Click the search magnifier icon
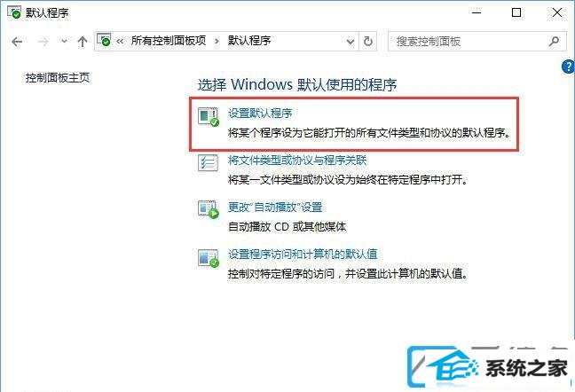 tap(554, 41)
